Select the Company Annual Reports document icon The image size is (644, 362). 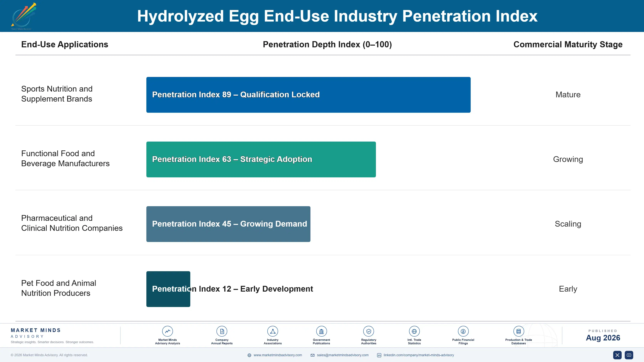pos(222,331)
